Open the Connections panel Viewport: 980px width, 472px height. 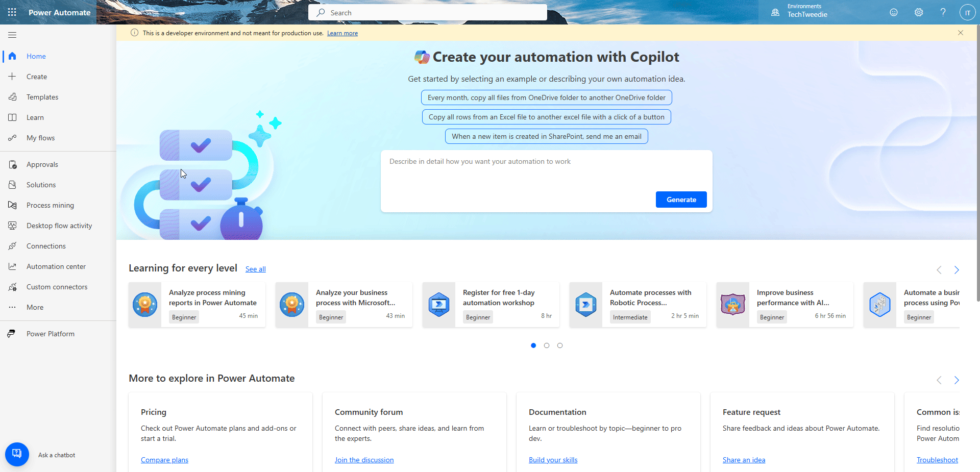[46, 245]
